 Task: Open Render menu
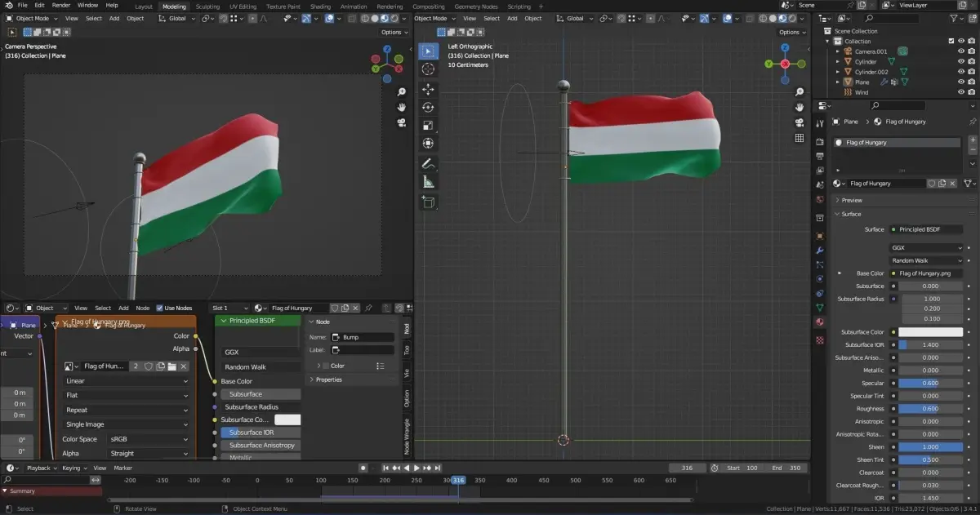61,5
